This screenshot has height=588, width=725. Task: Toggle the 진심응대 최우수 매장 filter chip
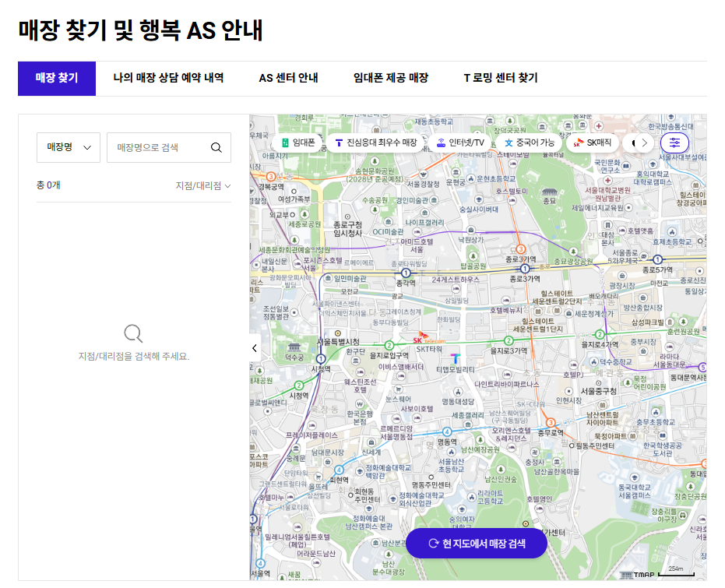pos(375,143)
